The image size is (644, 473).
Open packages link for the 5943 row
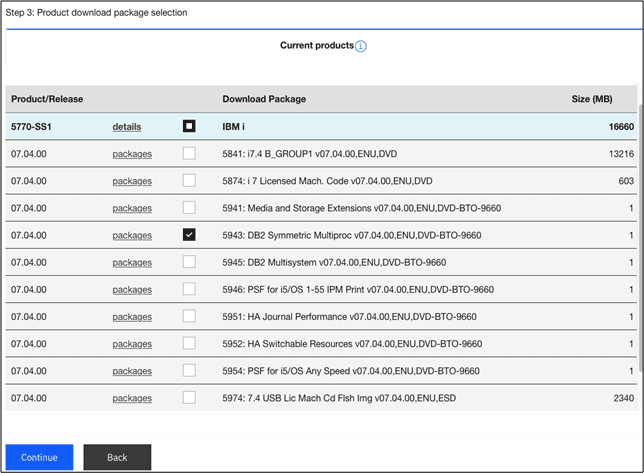[x=132, y=235]
